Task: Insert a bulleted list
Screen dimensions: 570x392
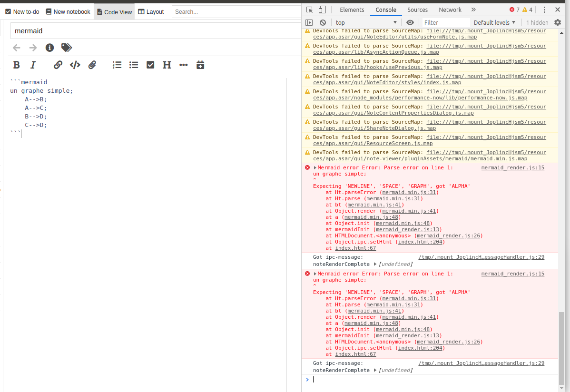Action: coord(134,65)
